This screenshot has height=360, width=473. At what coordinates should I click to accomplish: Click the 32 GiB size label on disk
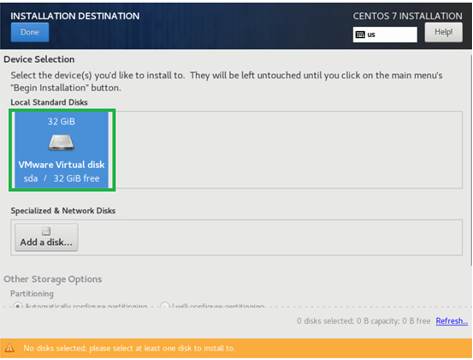click(x=61, y=122)
